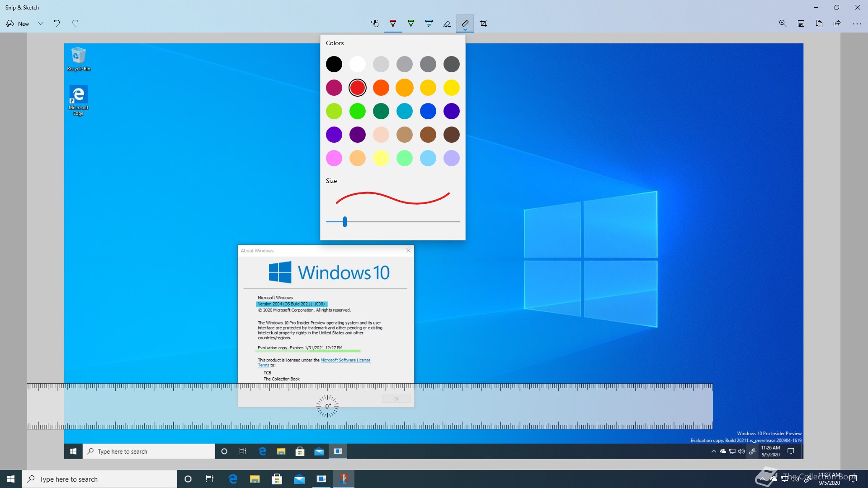The height and width of the screenshot is (488, 868).
Task: Pick the royal blue color swatch
Action: (x=428, y=111)
